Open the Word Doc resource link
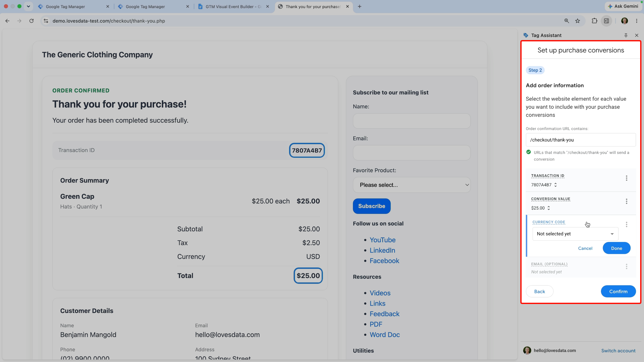This screenshot has height=362, width=644. coord(384,334)
